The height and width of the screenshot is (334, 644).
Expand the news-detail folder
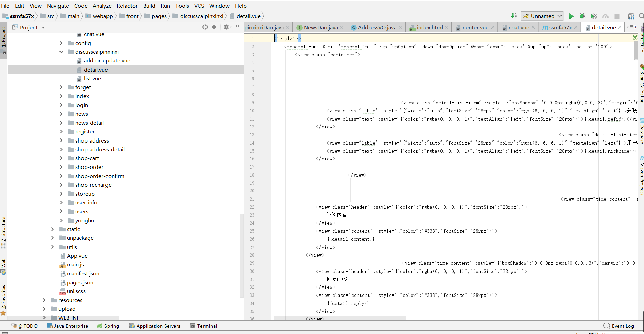(x=61, y=123)
